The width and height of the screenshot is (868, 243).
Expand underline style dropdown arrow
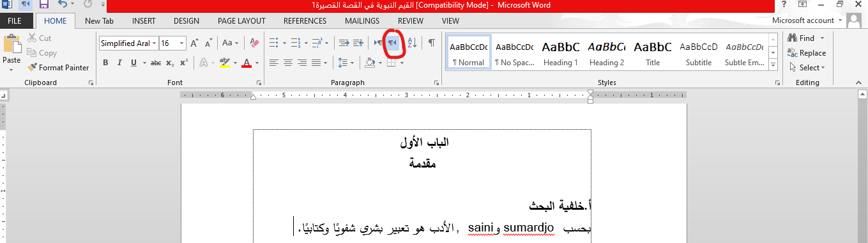[144, 63]
